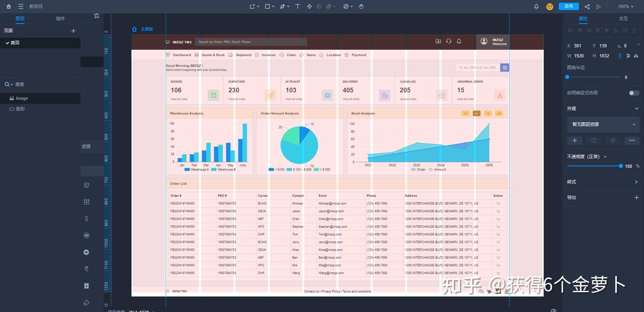Open the 暂无图层资源 dropdown

coord(603,124)
